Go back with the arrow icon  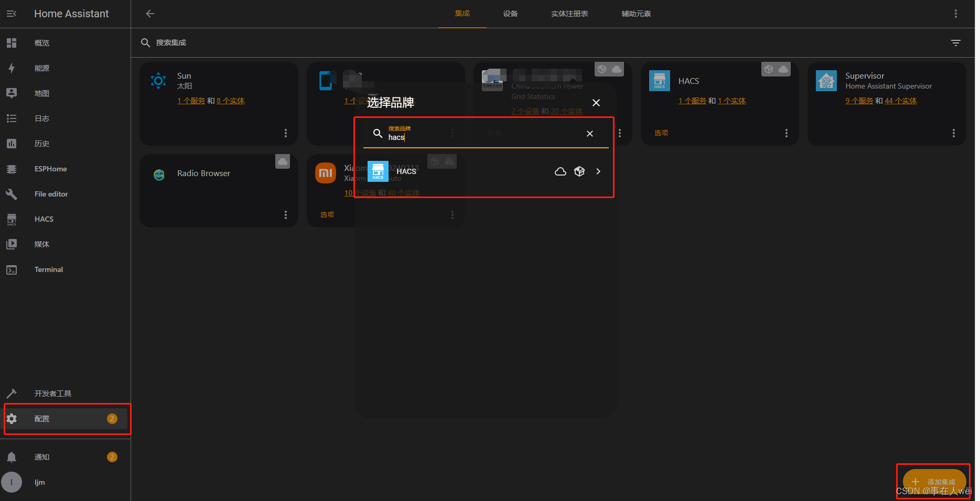(x=150, y=14)
